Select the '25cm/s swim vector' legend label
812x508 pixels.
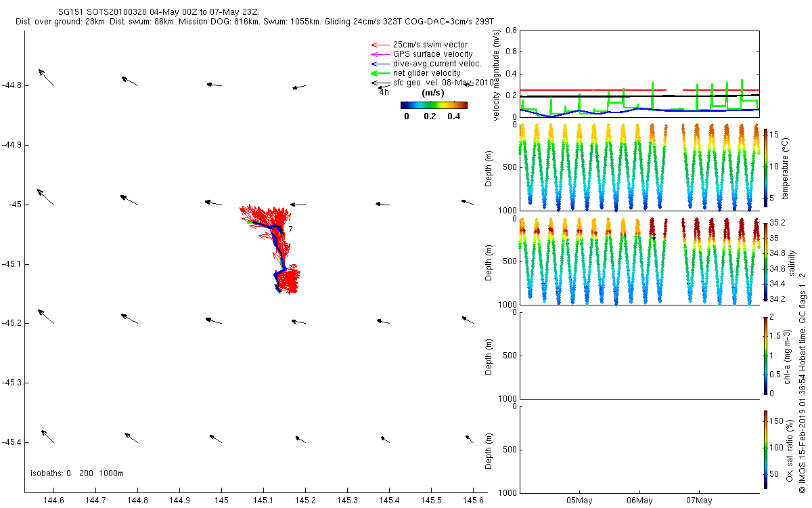(430, 45)
